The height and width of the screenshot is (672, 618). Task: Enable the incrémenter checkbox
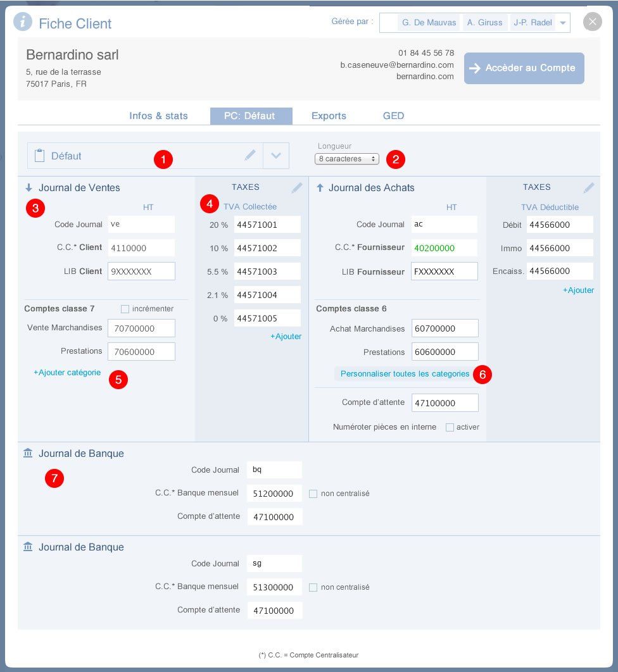point(125,309)
